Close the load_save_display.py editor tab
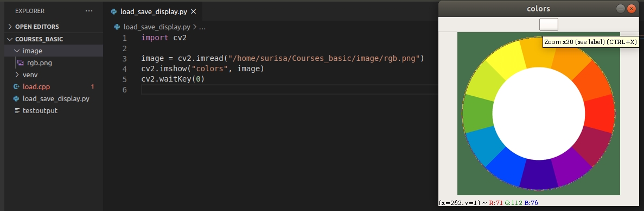644x211 pixels. [x=194, y=11]
